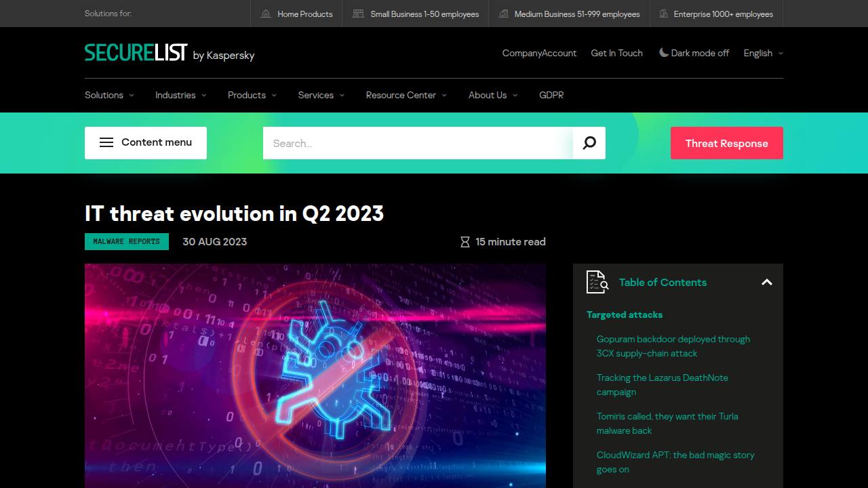Viewport: 868px width, 488px height.
Task: Open Small Business 1-50 employees
Action: pos(416,14)
